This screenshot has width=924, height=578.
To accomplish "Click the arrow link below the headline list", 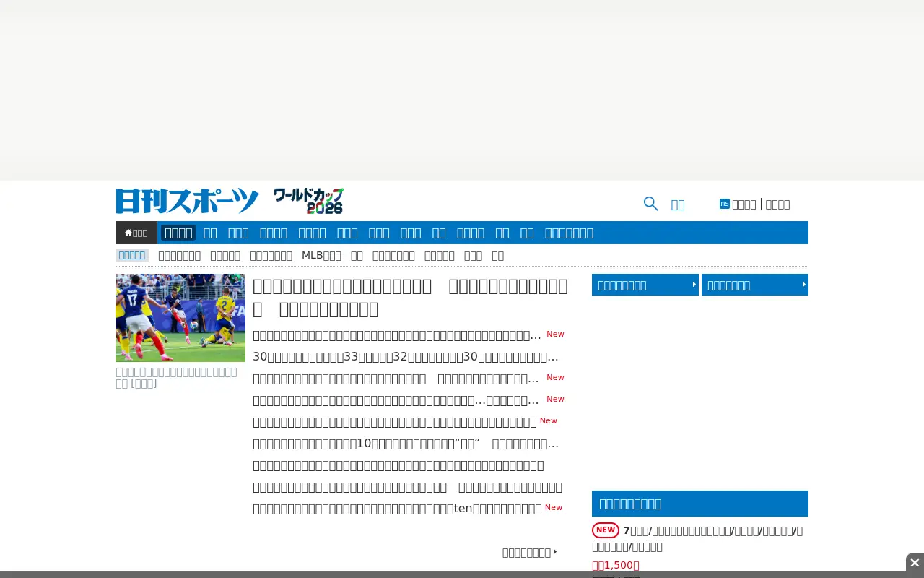I will point(530,552).
